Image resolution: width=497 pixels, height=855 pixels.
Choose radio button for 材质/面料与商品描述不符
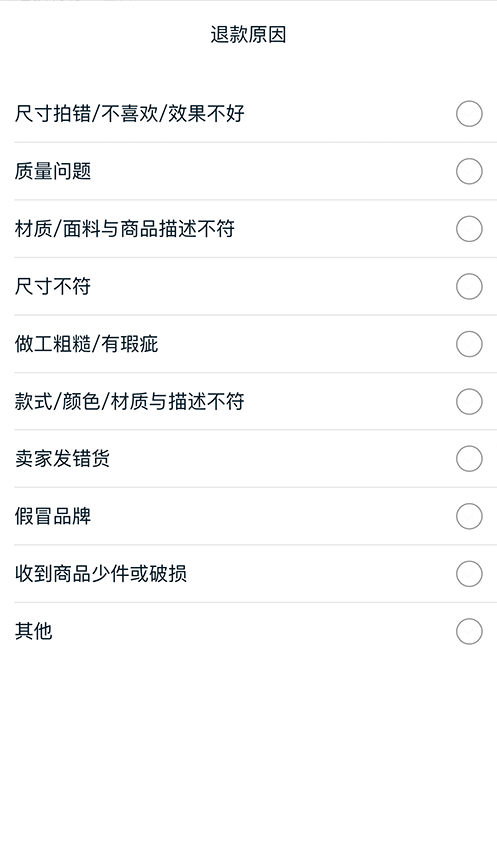(x=469, y=229)
